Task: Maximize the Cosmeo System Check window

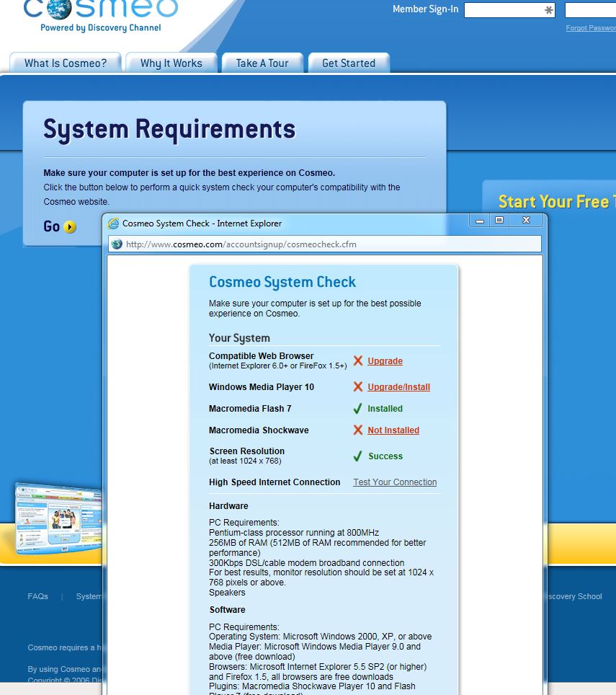Action: (x=499, y=221)
